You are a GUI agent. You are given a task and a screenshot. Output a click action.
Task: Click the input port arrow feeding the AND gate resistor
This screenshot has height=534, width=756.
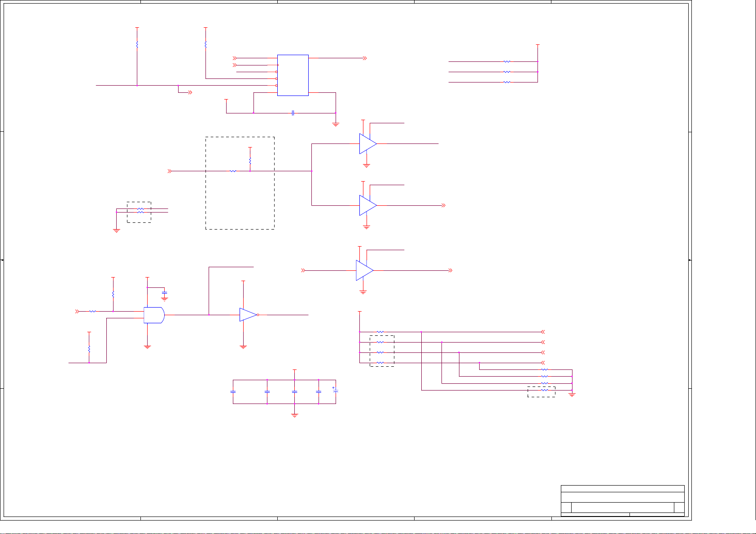point(77,311)
